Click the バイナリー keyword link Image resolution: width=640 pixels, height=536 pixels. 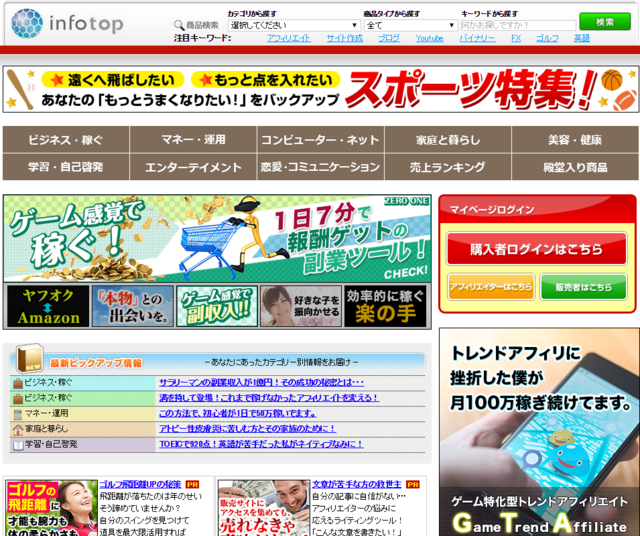tap(477, 38)
